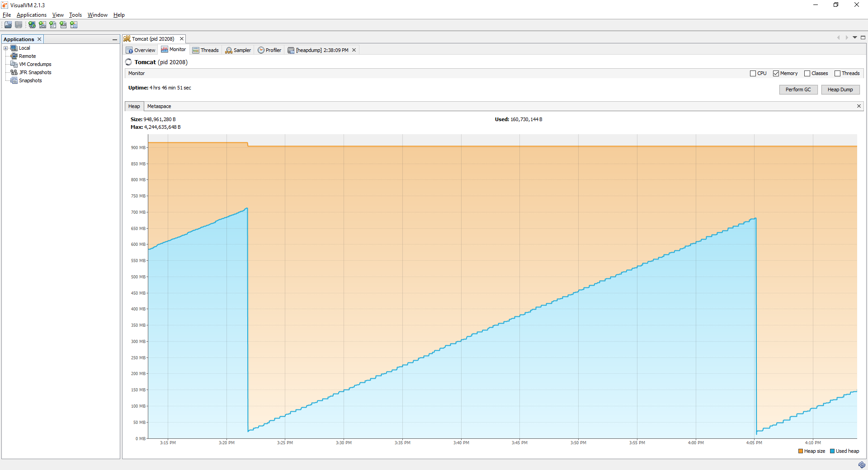Click the Threads tab icon
Screen dimensions: 868x470
click(x=196, y=50)
